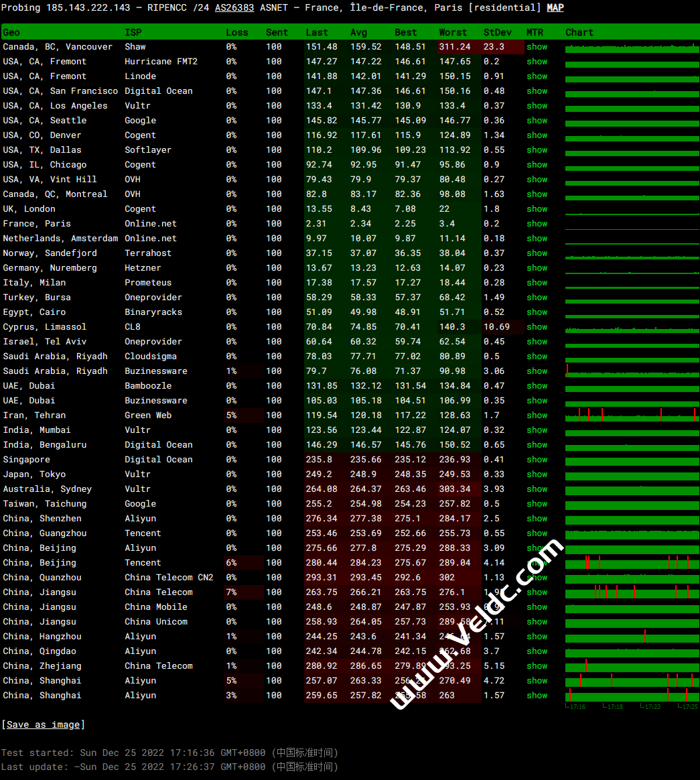Show MTR for Mumbai Vultr row
Viewport: 700px width, 780px height.
pos(537,430)
